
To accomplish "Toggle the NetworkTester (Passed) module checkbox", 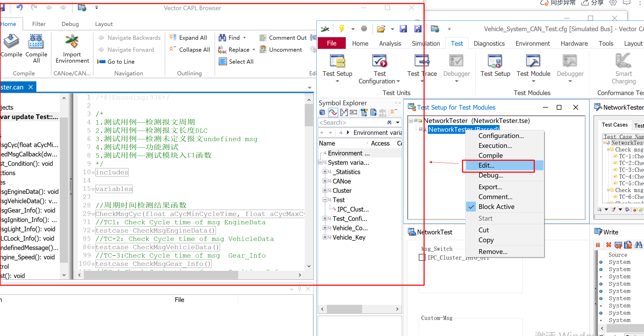I will coord(421,129).
